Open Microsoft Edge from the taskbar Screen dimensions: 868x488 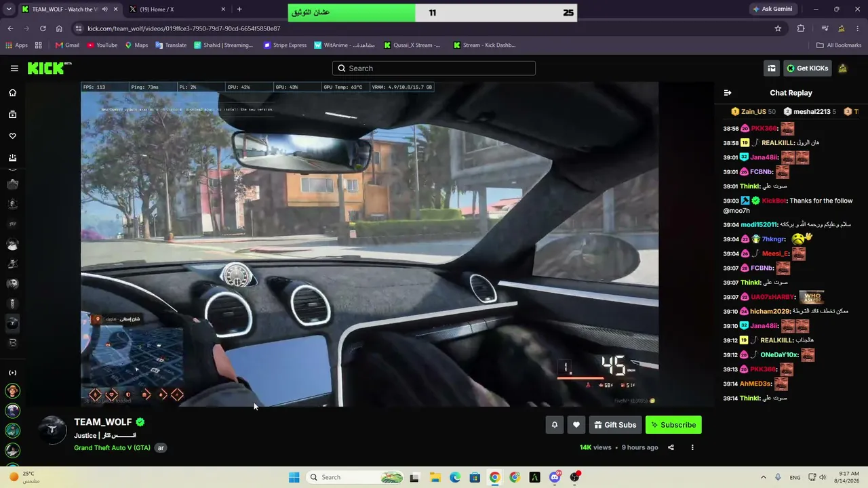pyautogui.click(x=454, y=477)
